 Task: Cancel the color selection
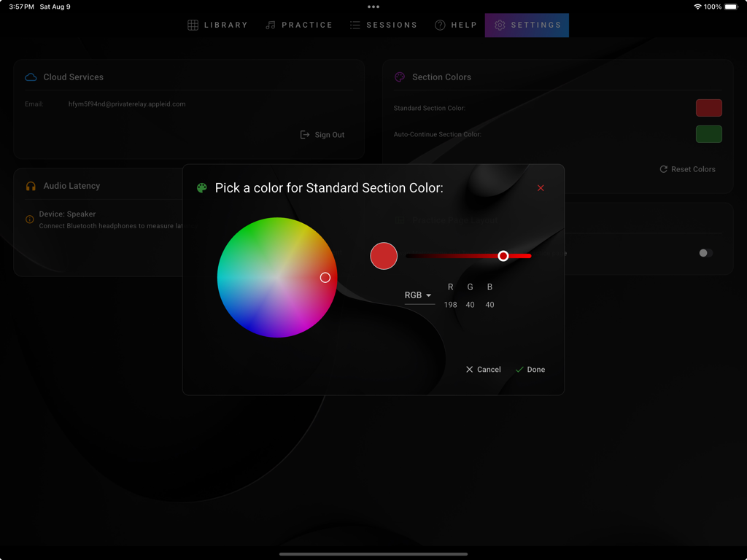483,369
